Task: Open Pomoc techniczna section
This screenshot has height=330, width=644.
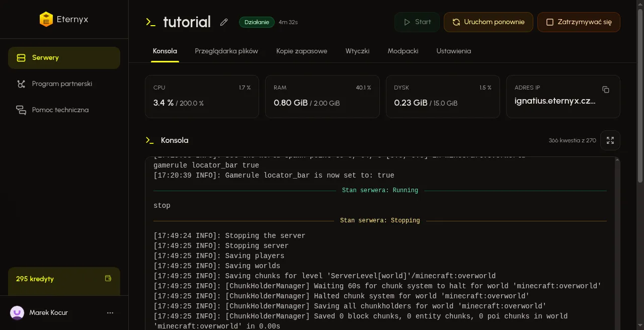Action: [x=64, y=110]
